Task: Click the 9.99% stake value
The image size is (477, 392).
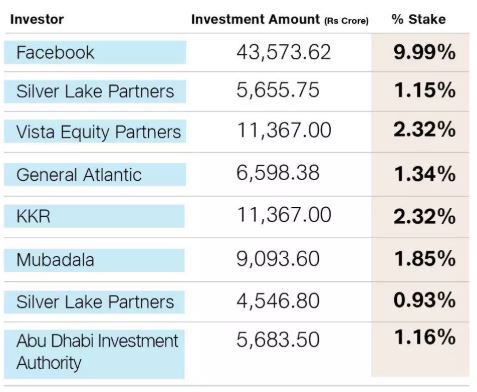Action: (x=424, y=52)
